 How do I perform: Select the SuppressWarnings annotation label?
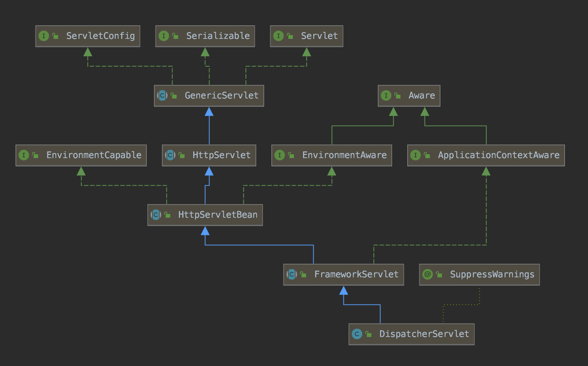click(492, 275)
